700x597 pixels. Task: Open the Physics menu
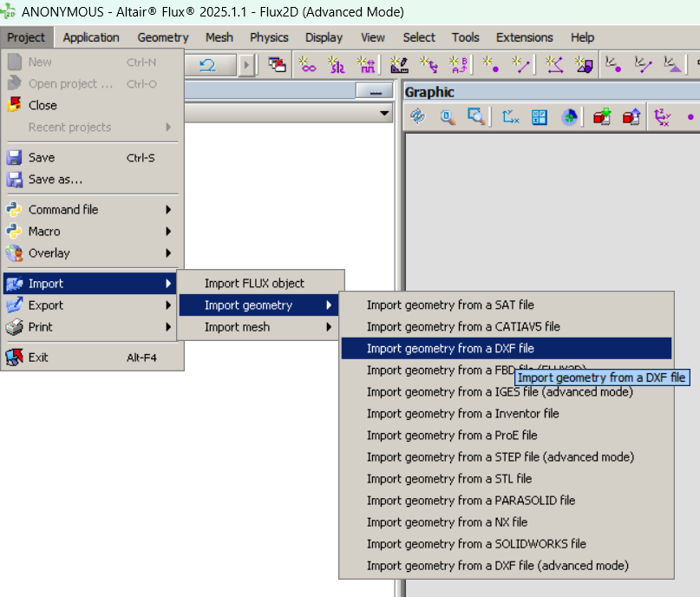pyautogui.click(x=269, y=37)
